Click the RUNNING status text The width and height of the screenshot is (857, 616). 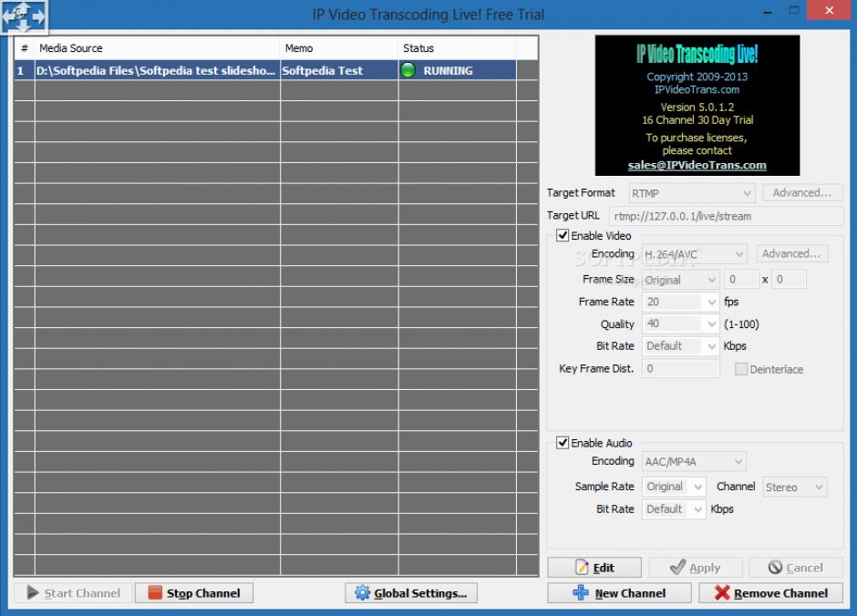pyautogui.click(x=448, y=70)
